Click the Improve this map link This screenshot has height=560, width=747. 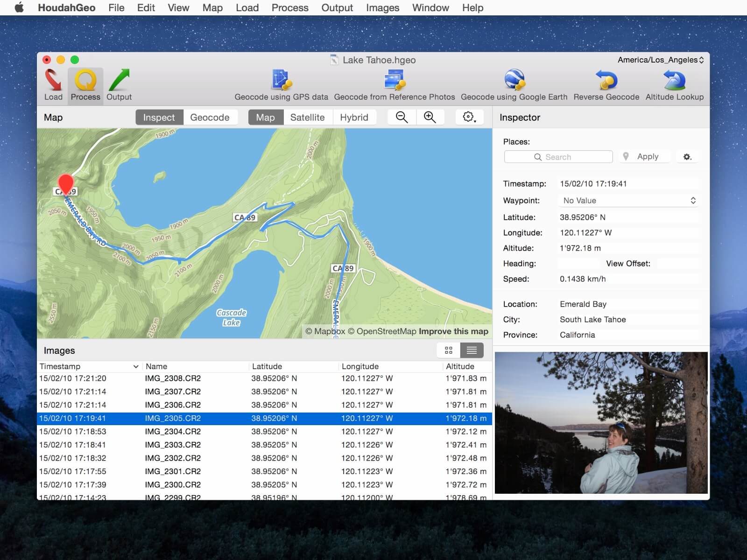pos(452,331)
